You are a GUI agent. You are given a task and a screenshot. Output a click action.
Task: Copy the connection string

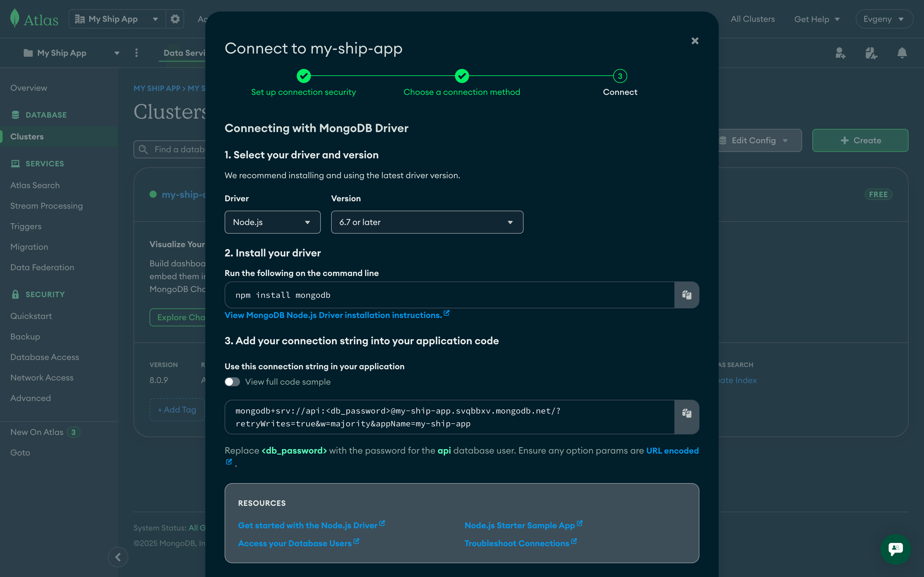click(686, 413)
